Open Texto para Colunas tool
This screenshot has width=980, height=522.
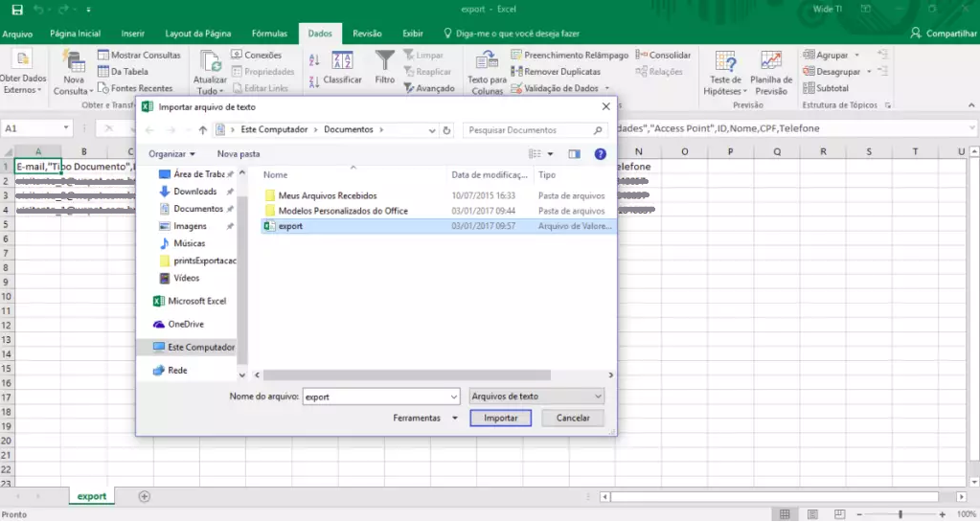tap(487, 73)
